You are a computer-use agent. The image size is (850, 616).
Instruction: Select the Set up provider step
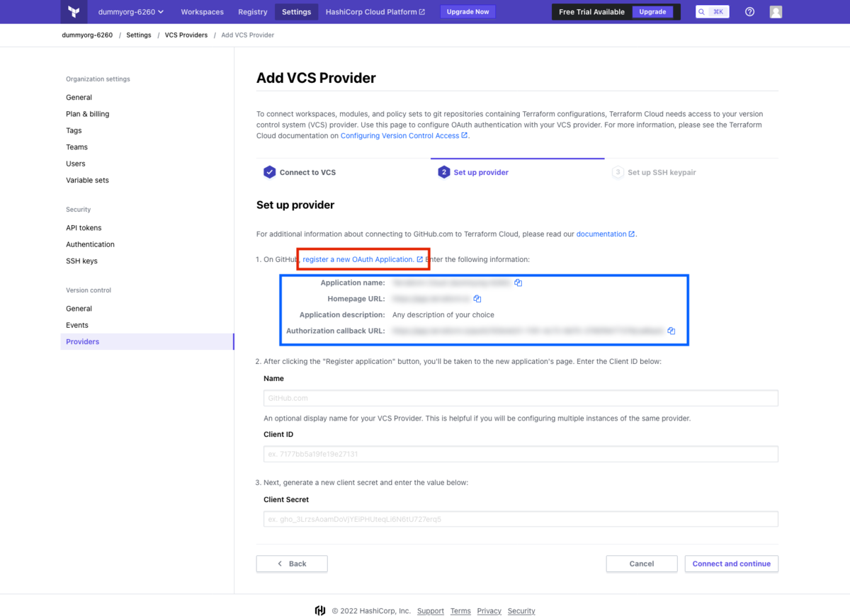tap(473, 172)
